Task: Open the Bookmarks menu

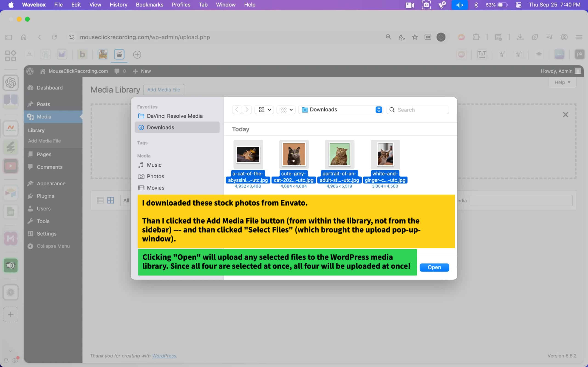Action: (x=150, y=5)
